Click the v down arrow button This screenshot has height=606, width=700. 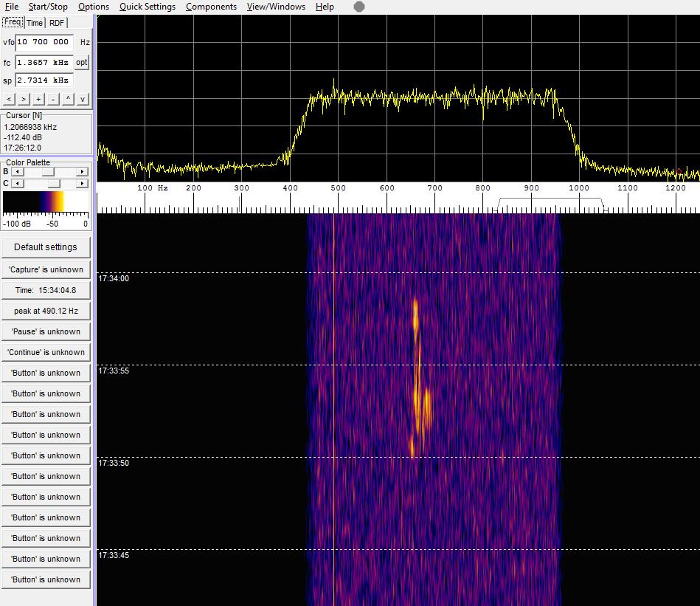[x=83, y=99]
